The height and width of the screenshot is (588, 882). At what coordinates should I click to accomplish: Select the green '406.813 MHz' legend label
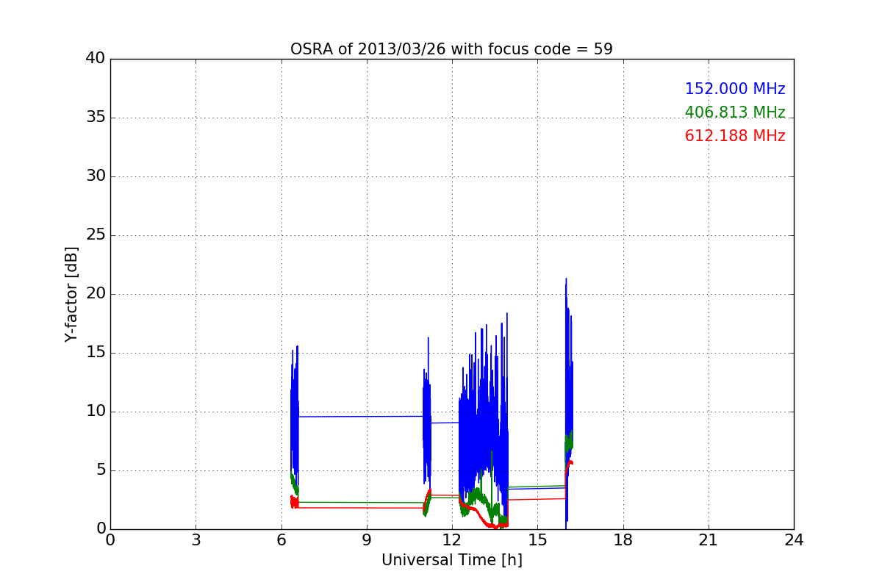coord(735,112)
